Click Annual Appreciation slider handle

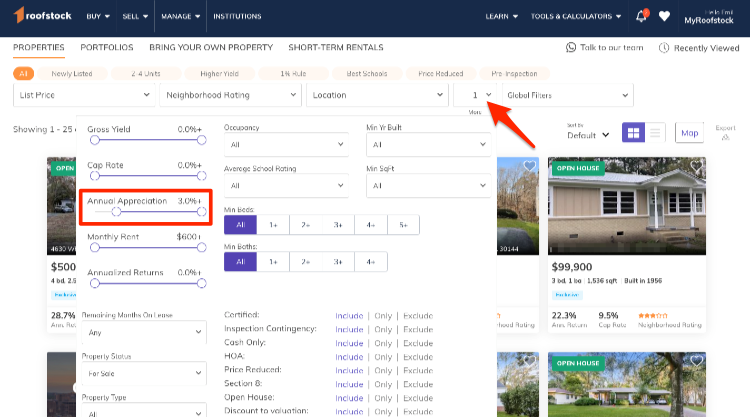(116, 212)
